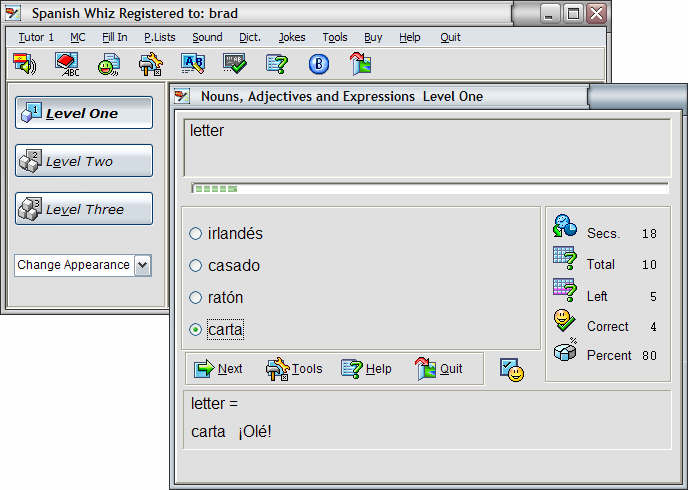Open the Tools menu in menu bar
The width and height of the screenshot is (688, 490).
(335, 37)
